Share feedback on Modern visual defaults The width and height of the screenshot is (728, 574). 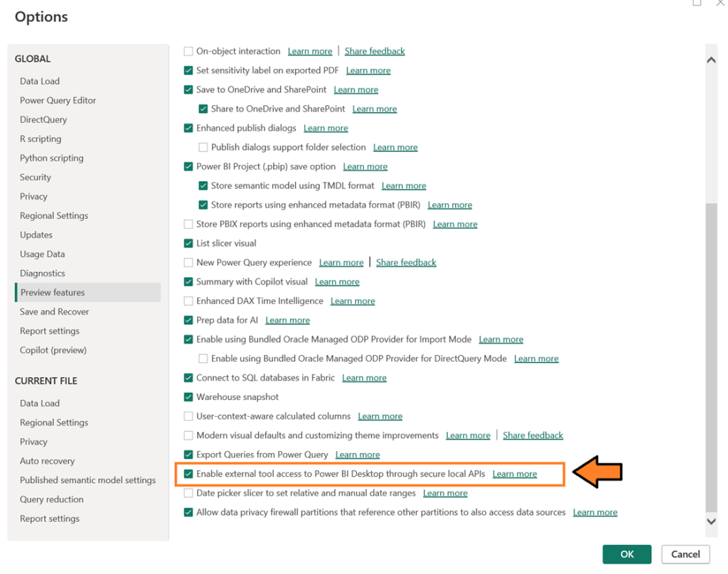[x=533, y=435]
